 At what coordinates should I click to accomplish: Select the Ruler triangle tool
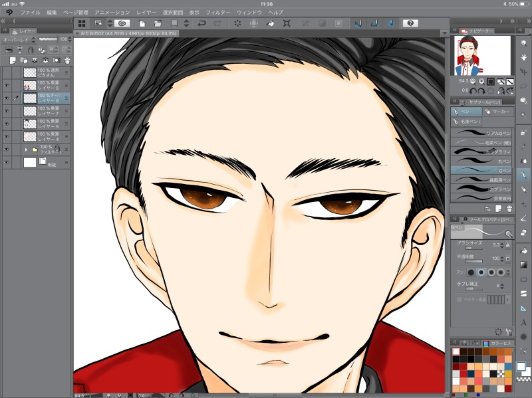[x=524, y=308]
